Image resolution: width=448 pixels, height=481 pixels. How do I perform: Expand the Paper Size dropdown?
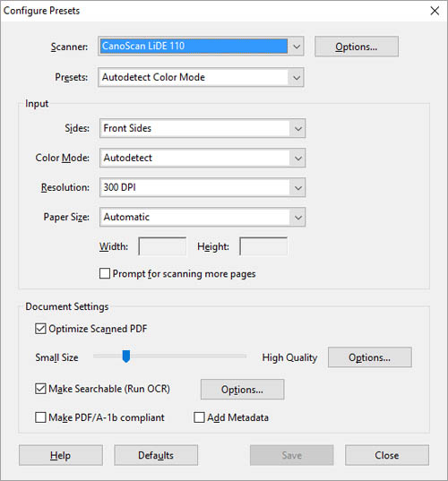point(202,217)
